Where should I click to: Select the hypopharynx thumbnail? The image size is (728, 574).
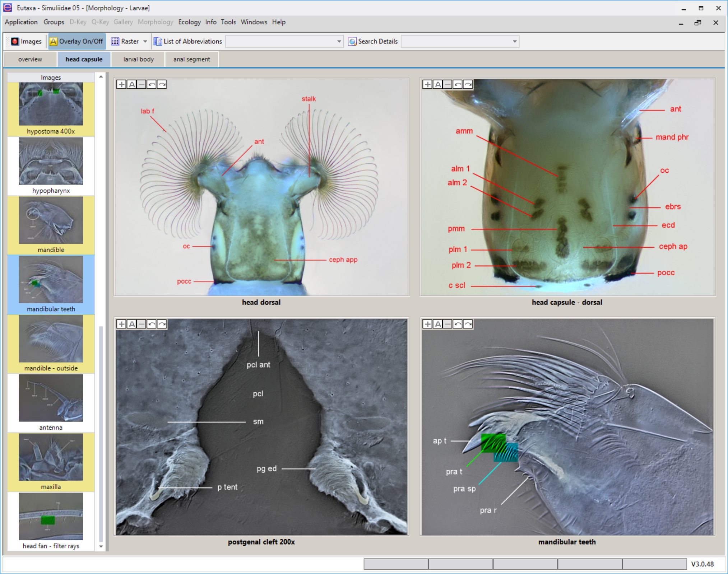click(x=51, y=166)
